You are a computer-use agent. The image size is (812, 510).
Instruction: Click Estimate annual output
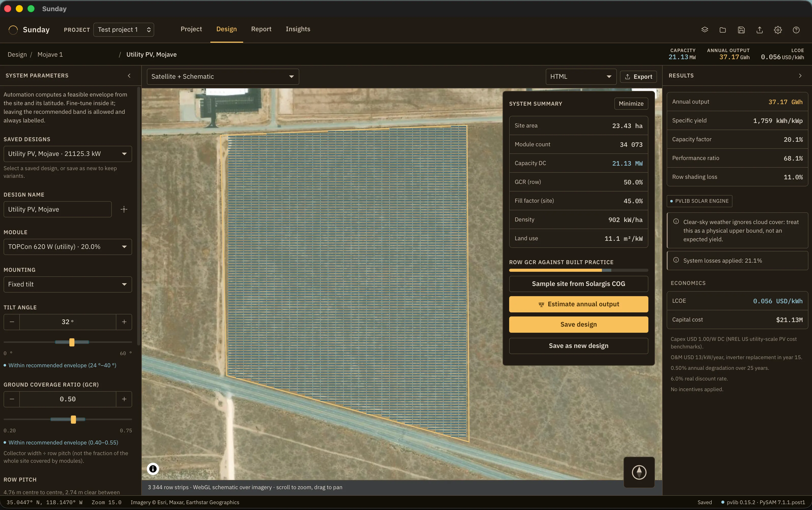(579, 304)
